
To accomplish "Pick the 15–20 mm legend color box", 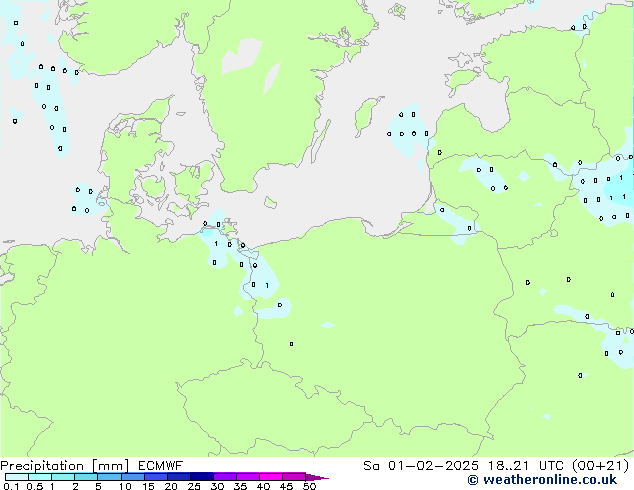I will coord(156,477).
